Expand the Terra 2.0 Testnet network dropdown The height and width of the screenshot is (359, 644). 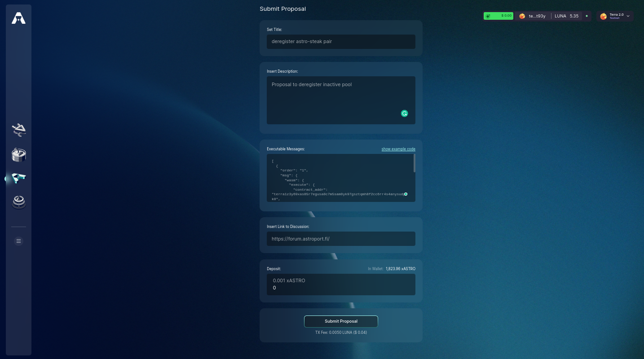(615, 16)
